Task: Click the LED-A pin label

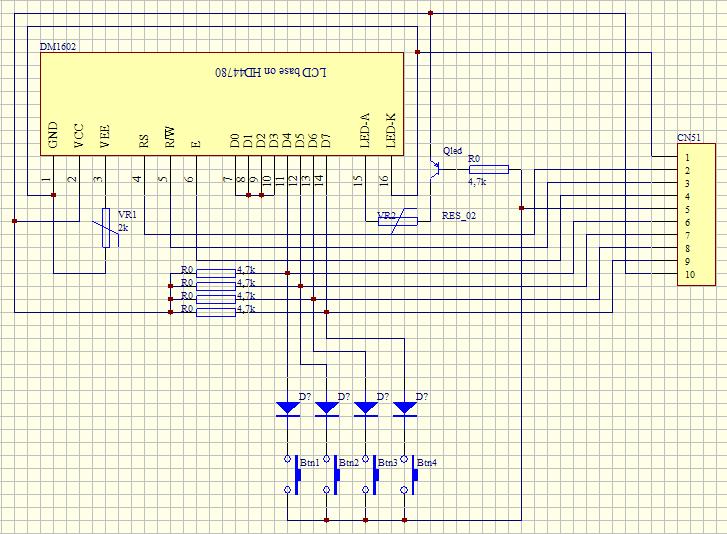Action: tap(365, 131)
